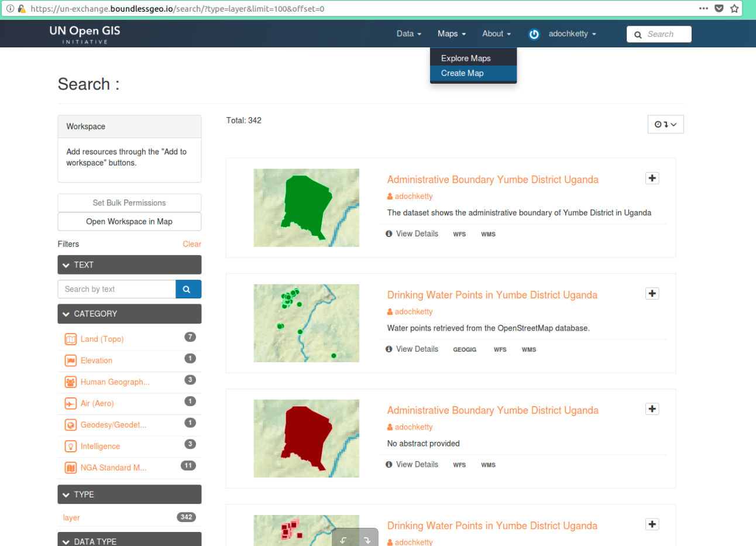Select Explore Maps from the Maps menu

click(466, 59)
